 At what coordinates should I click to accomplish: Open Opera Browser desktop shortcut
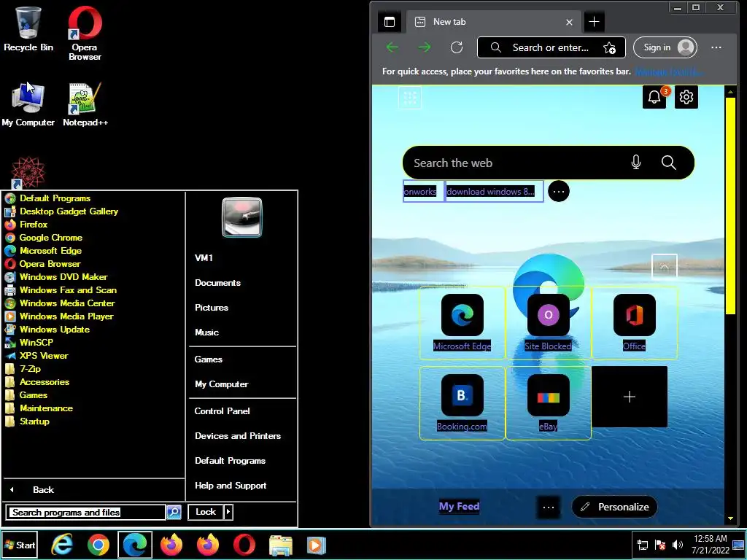[85, 34]
